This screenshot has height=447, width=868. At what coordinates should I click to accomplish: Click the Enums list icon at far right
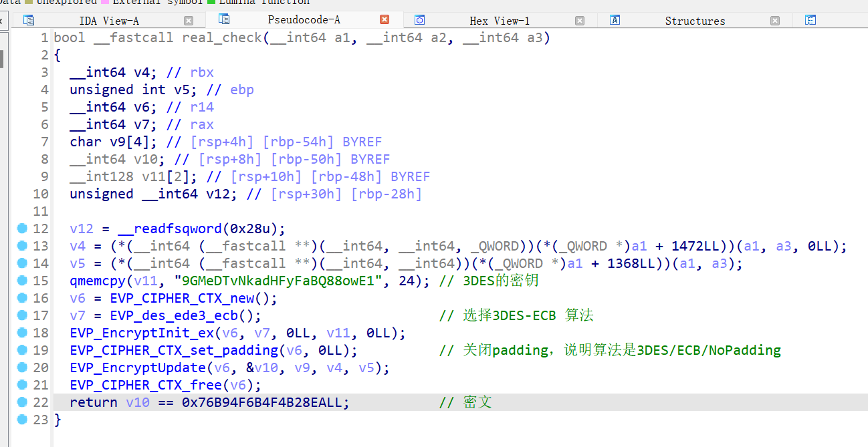pos(810,21)
